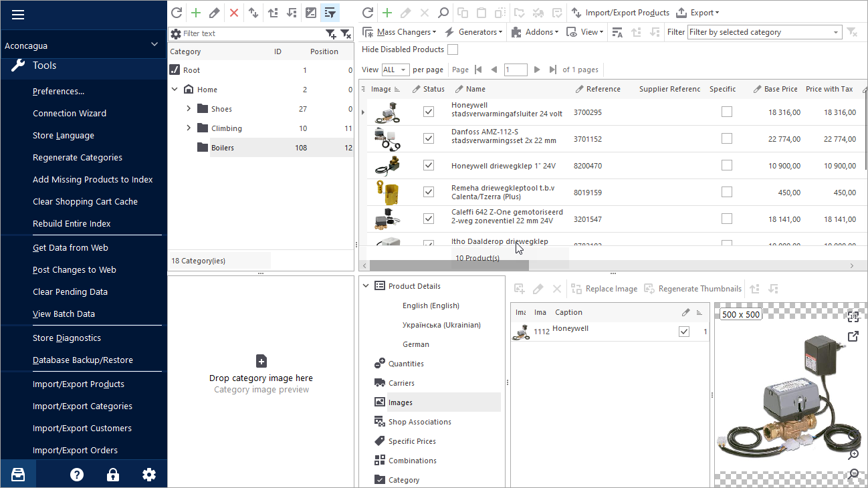Launch the Connection Wizard

pyautogui.click(x=70, y=113)
